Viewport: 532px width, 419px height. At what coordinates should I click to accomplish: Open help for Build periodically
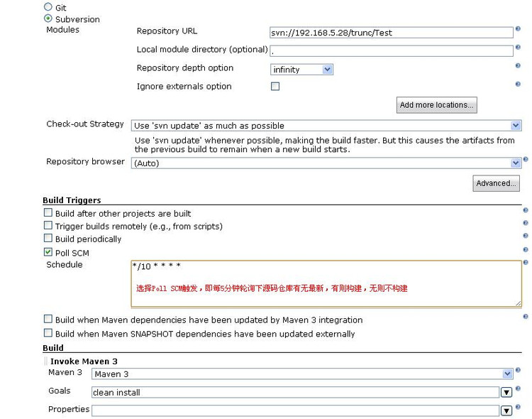pyautogui.click(x=526, y=236)
